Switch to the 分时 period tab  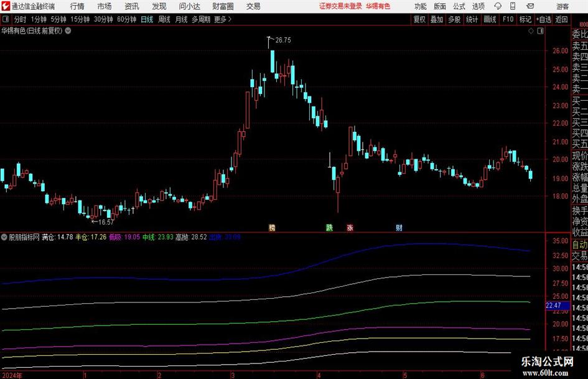21,19
